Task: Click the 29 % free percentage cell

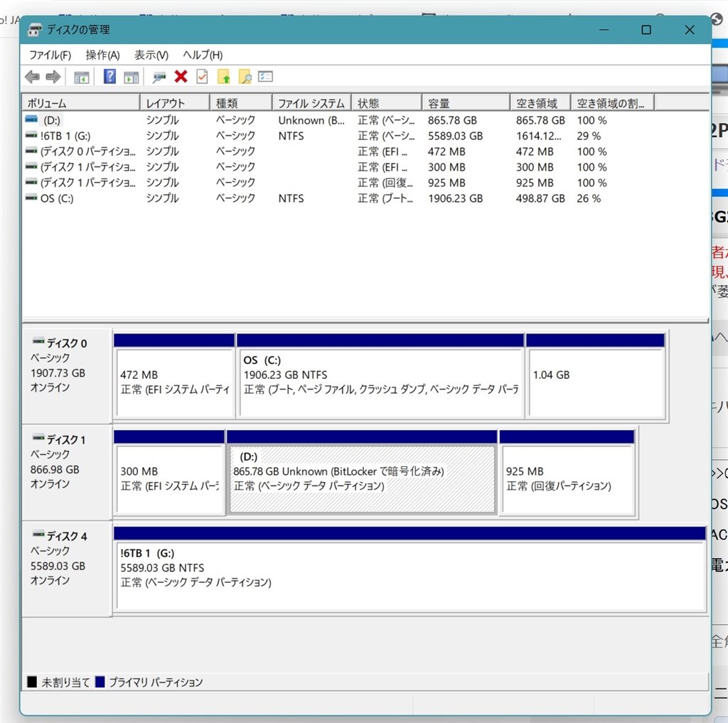Action: point(589,136)
